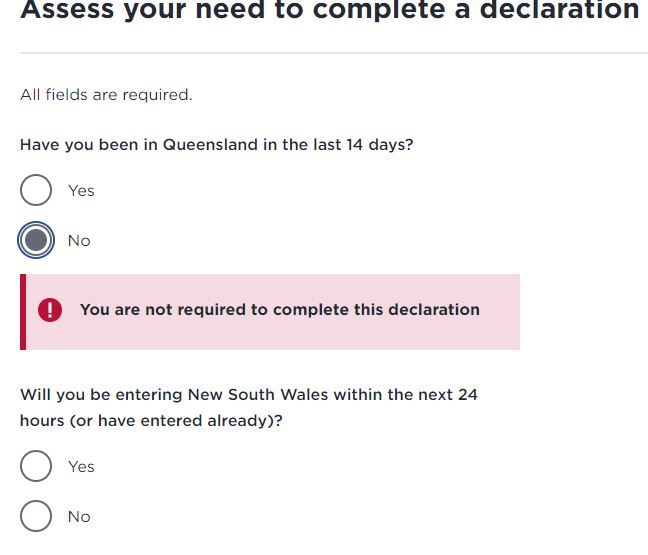The height and width of the screenshot is (555, 648).
Task: Click the 'You are not required' alert message text
Action: click(279, 310)
